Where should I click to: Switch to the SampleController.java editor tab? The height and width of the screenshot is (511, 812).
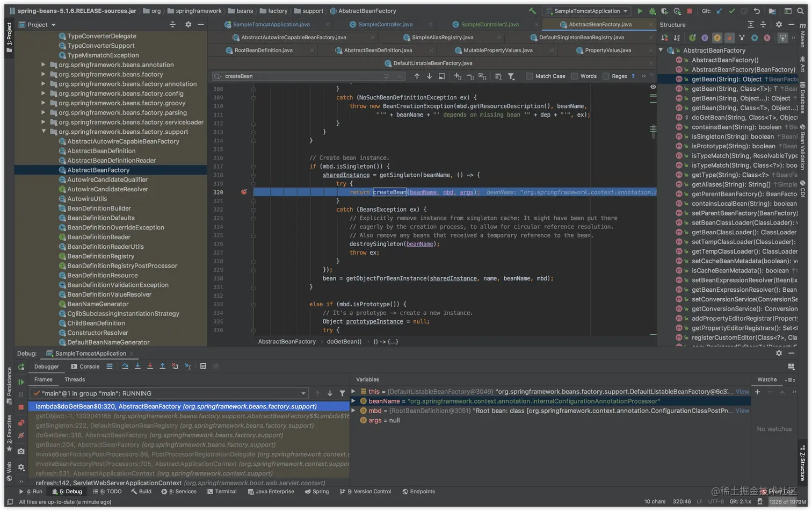pos(385,25)
